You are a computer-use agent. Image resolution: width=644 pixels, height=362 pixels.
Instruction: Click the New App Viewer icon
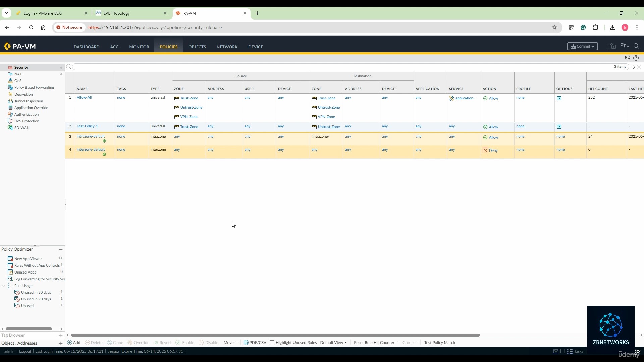[x=10, y=259]
